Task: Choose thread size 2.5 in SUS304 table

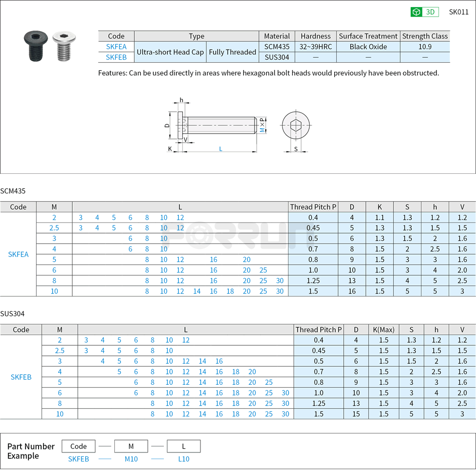Action: [60, 351]
